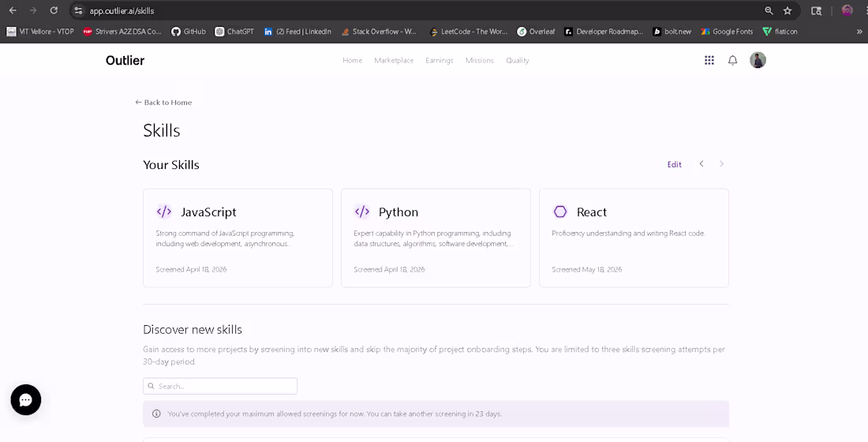
Task: Open the Python skill card
Action: pos(436,238)
